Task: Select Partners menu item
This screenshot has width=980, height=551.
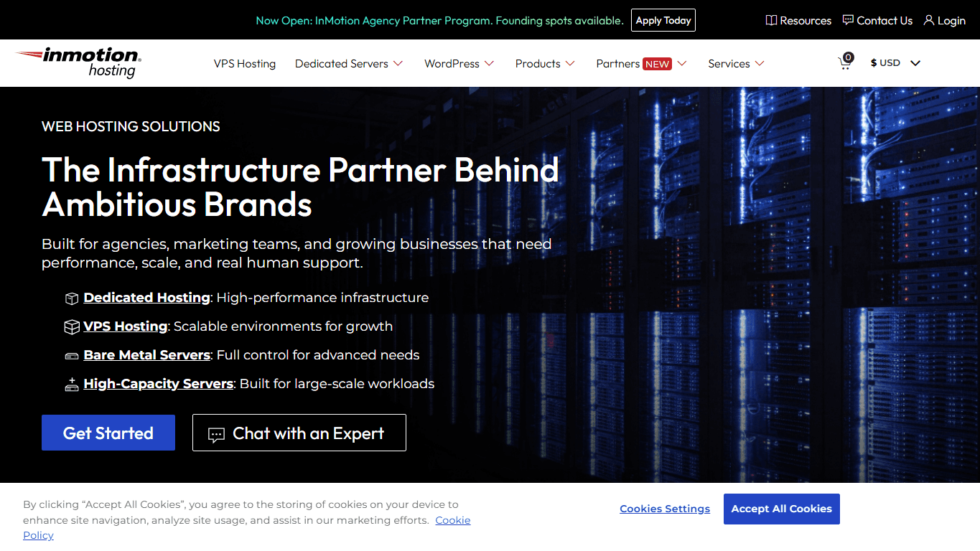Action: (617, 64)
